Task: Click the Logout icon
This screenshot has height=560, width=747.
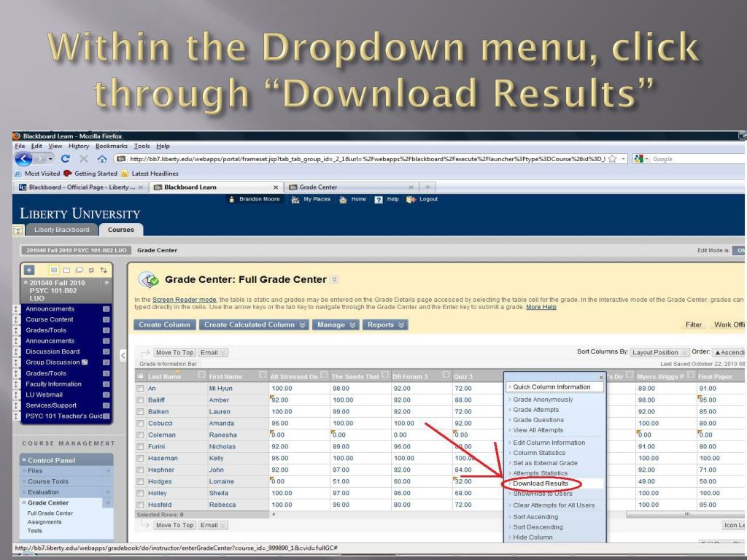Action: pos(411,200)
